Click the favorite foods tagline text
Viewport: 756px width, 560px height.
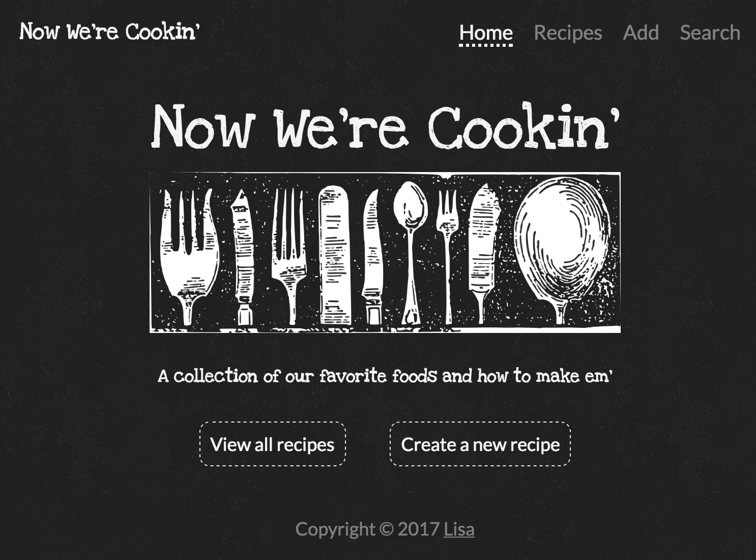[385, 376]
